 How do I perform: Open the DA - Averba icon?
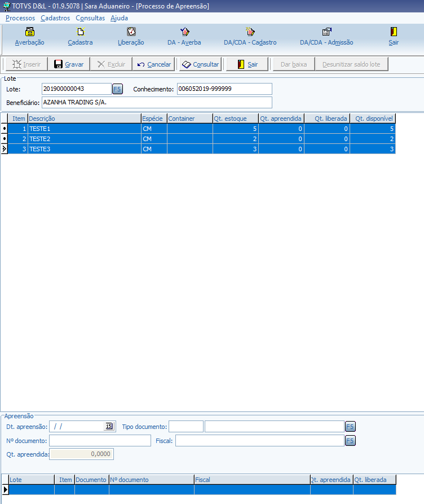184,37
